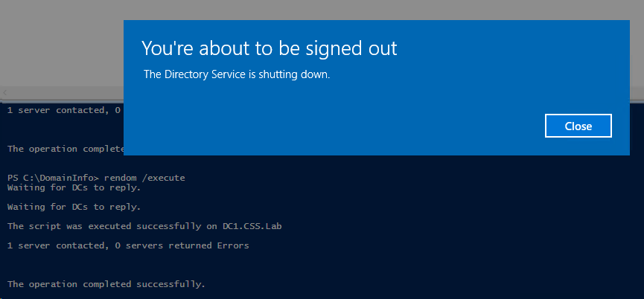Click the word "Errors" in the console output
The image size is (644, 299).
234,245
